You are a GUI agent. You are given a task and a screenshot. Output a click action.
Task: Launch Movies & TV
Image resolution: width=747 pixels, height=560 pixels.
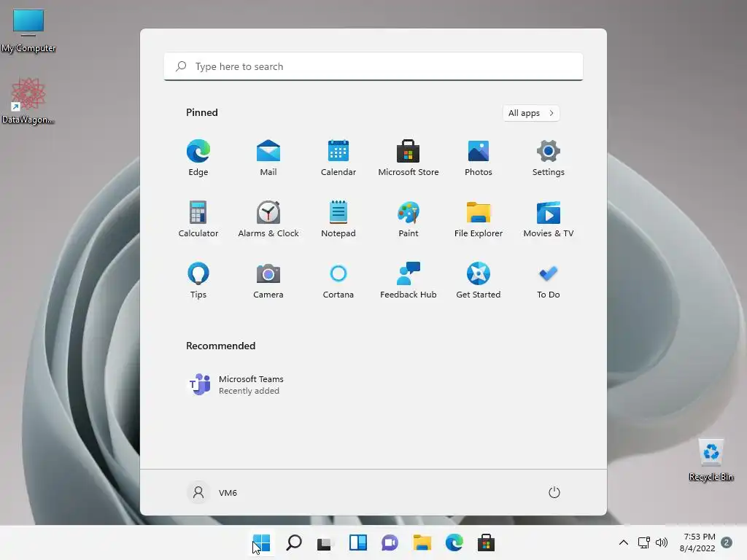549,219
